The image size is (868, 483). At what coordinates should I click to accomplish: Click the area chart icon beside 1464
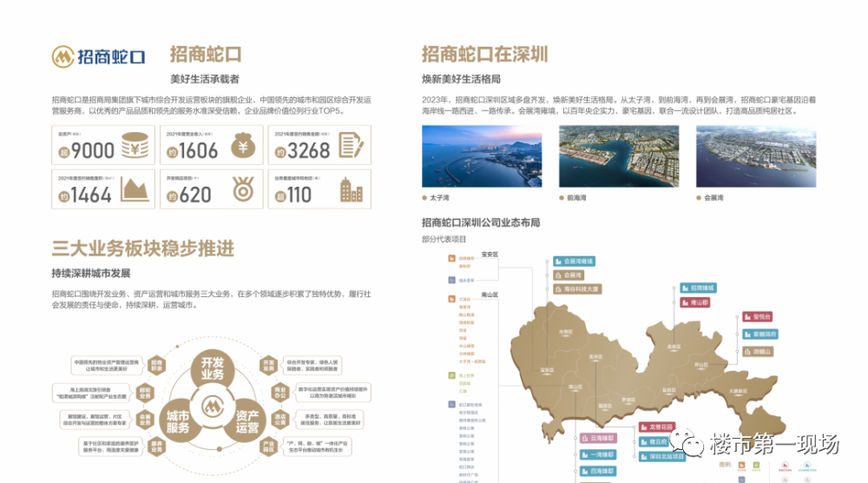[x=135, y=190]
